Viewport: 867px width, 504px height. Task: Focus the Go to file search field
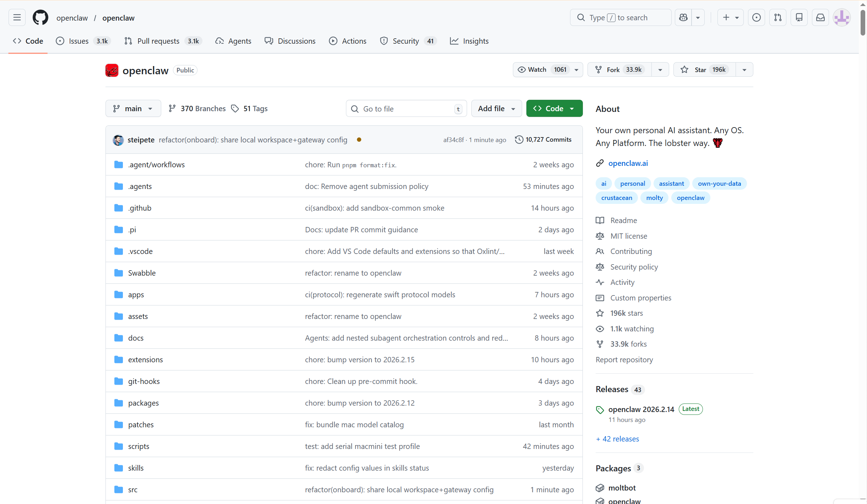(406, 109)
